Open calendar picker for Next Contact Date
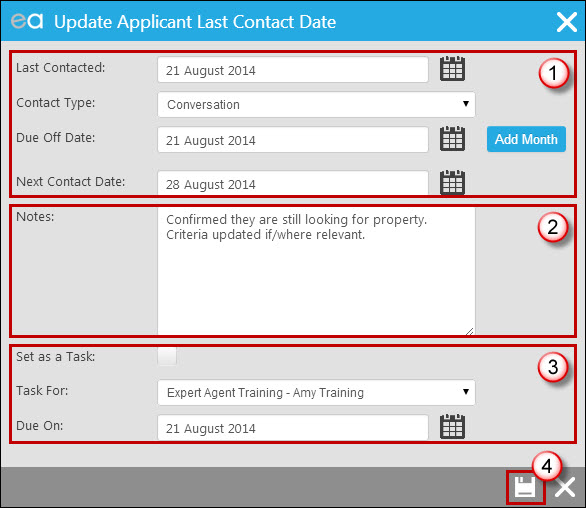The height and width of the screenshot is (508, 586). click(452, 182)
